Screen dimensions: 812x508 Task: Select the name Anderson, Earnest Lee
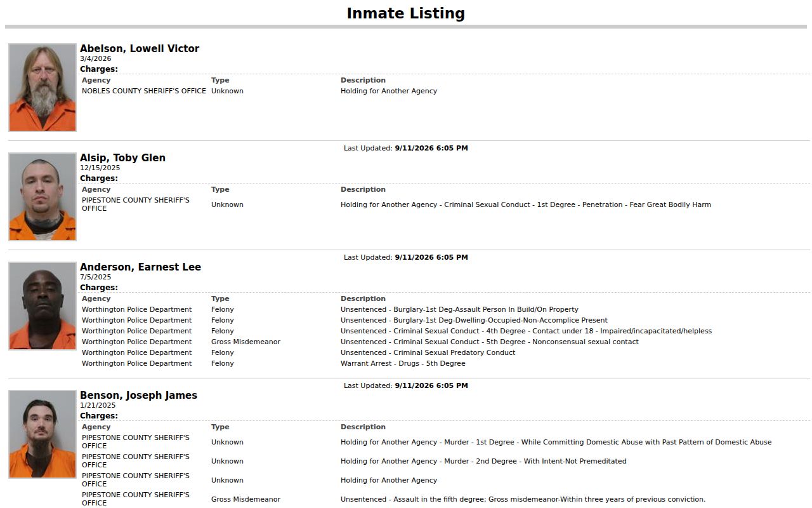(140, 267)
